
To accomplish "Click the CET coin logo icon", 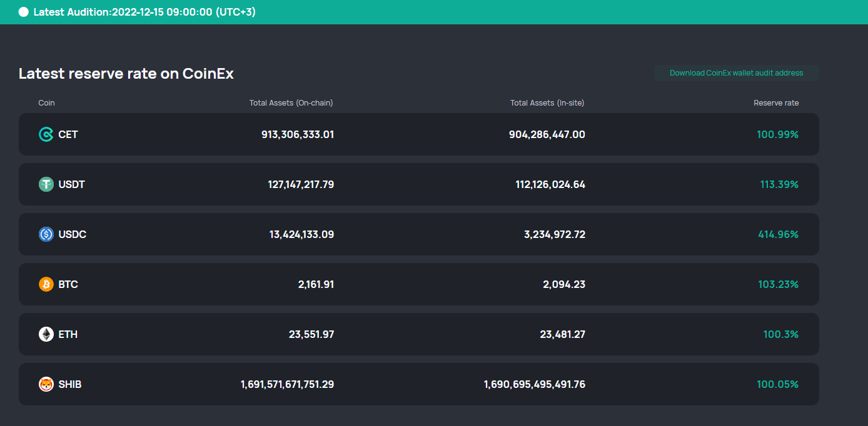I will (x=46, y=134).
